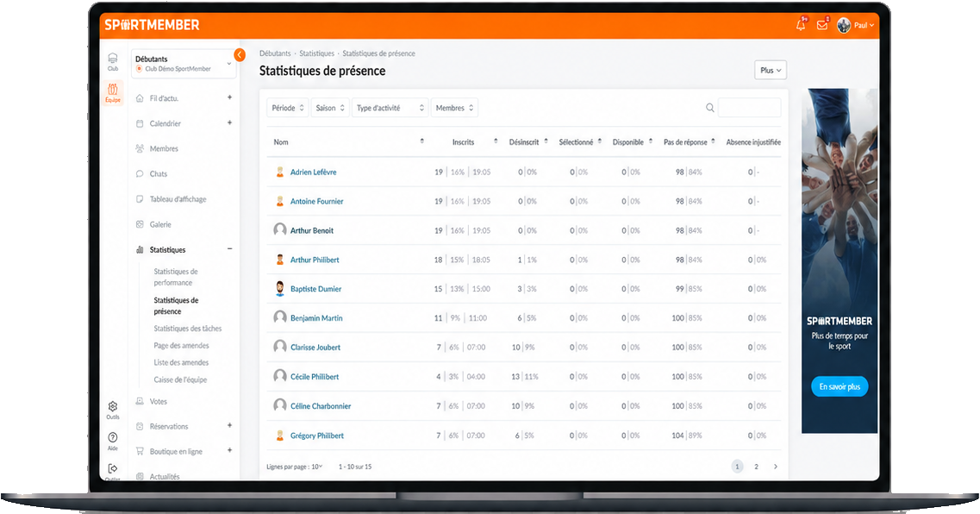980x514 pixels.
Task: Sort by the Désinscrit column arrow
Action: (x=546, y=141)
